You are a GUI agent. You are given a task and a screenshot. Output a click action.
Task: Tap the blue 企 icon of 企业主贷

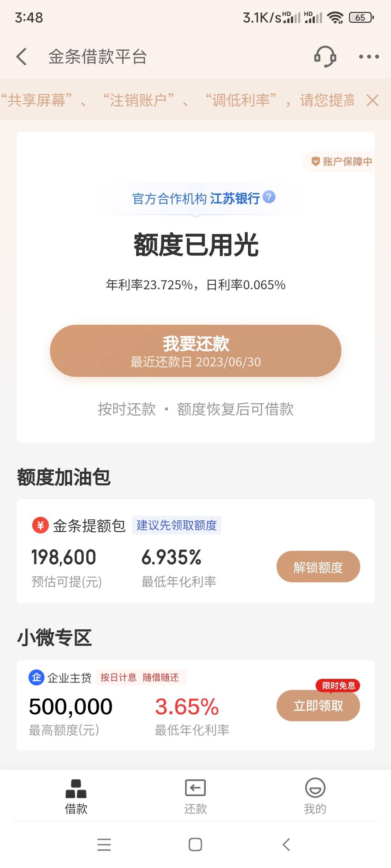click(x=37, y=677)
